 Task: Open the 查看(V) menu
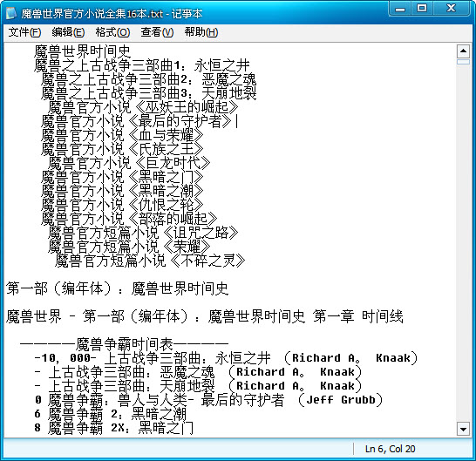[157, 32]
